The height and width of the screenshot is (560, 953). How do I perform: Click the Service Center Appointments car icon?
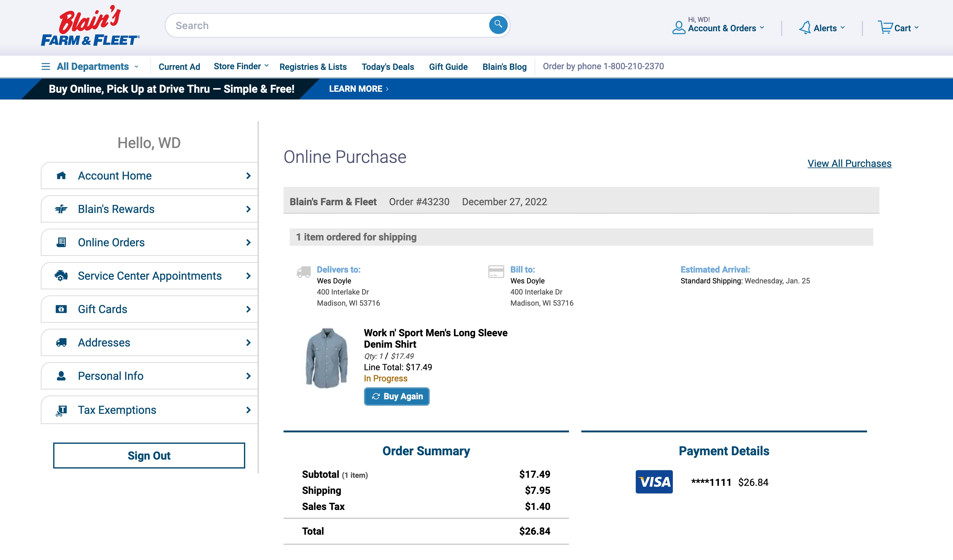pyautogui.click(x=61, y=275)
